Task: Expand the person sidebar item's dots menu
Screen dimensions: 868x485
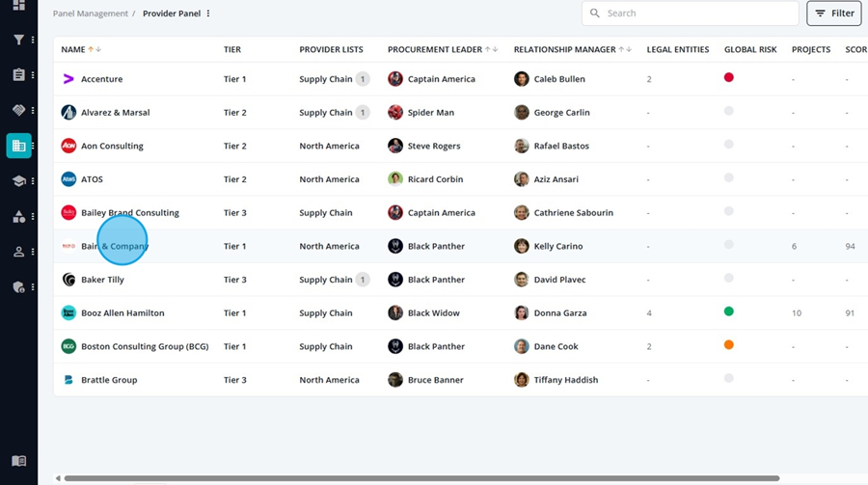Action: coord(33,252)
